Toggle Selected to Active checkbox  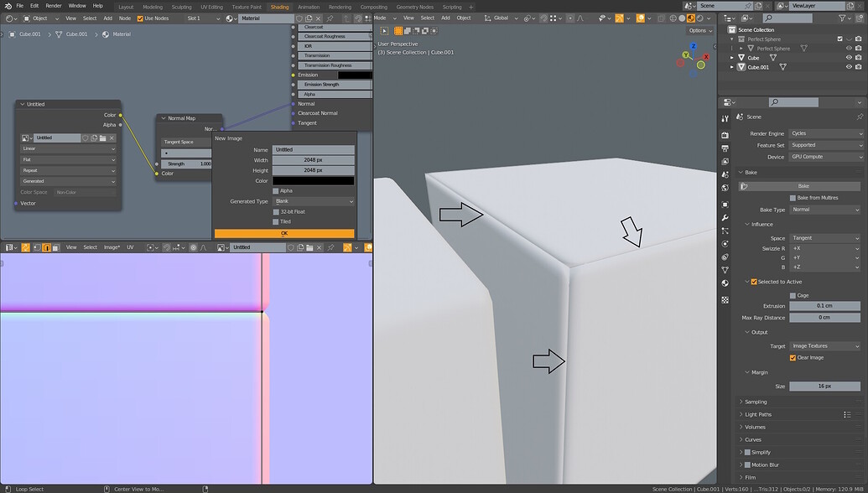tap(754, 282)
